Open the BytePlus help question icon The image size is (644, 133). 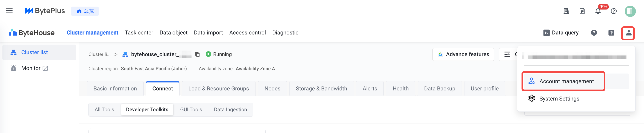point(613,11)
